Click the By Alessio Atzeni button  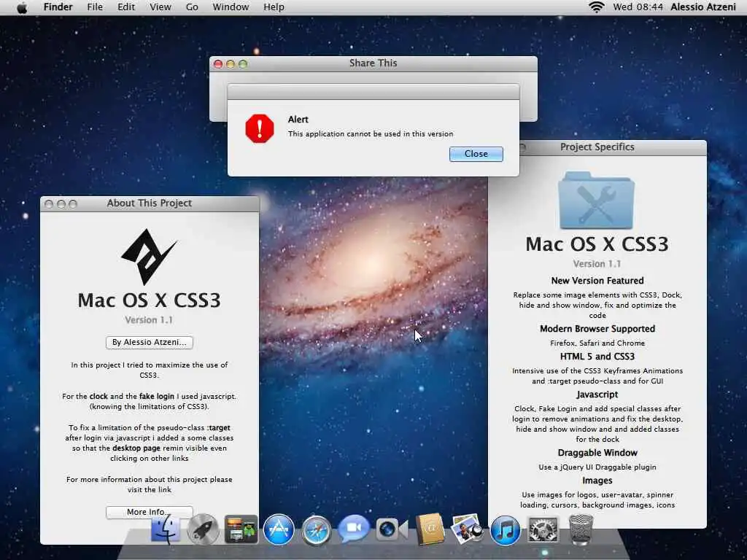pos(149,343)
